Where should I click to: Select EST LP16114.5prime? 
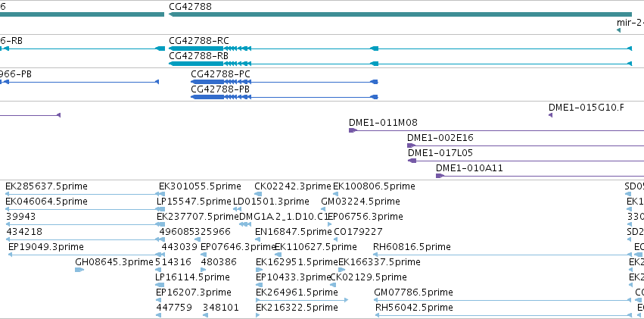(x=192, y=277)
